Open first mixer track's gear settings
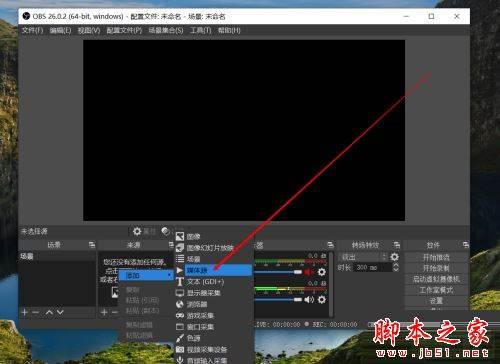Image resolution: width=500 pixels, height=364 pixels. (x=322, y=272)
